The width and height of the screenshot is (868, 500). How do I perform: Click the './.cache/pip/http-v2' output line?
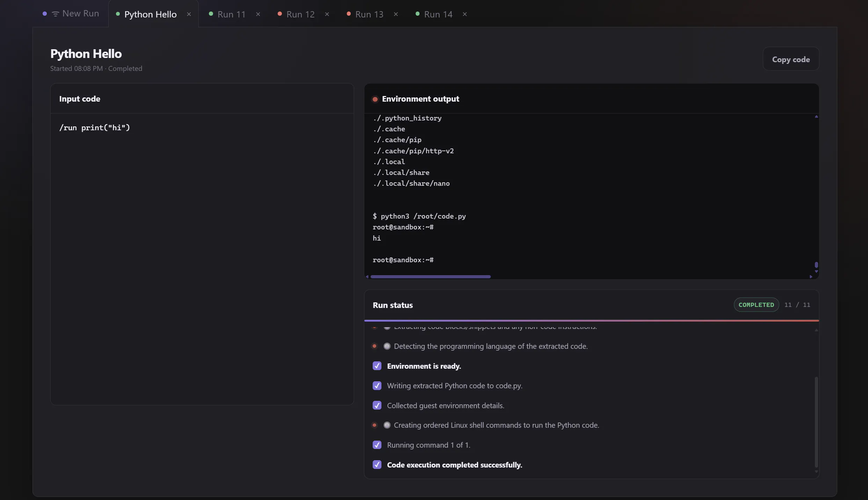pyautogui.click(x=413, y=151)
